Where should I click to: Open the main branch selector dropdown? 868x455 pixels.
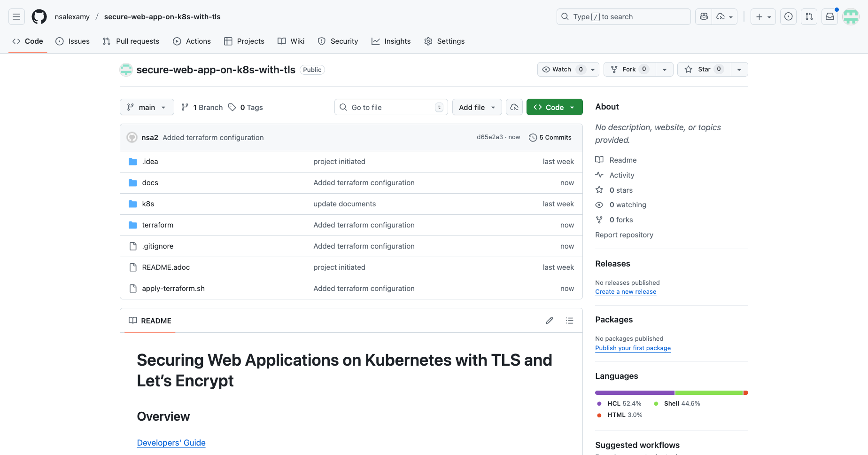coord(147,107)
